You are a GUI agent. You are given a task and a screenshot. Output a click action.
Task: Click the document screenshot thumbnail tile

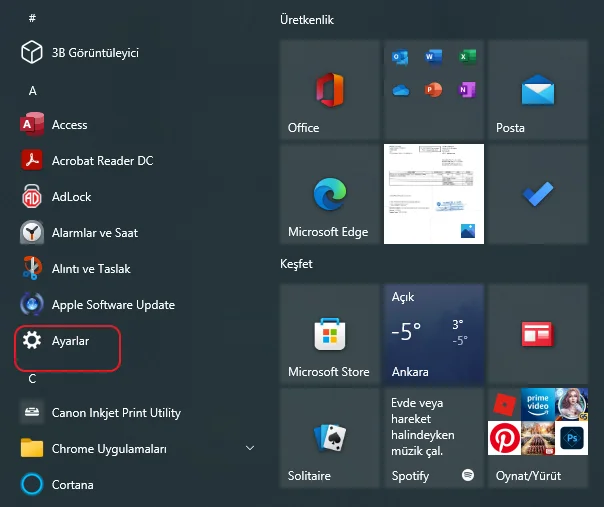[x=433, y=194]
